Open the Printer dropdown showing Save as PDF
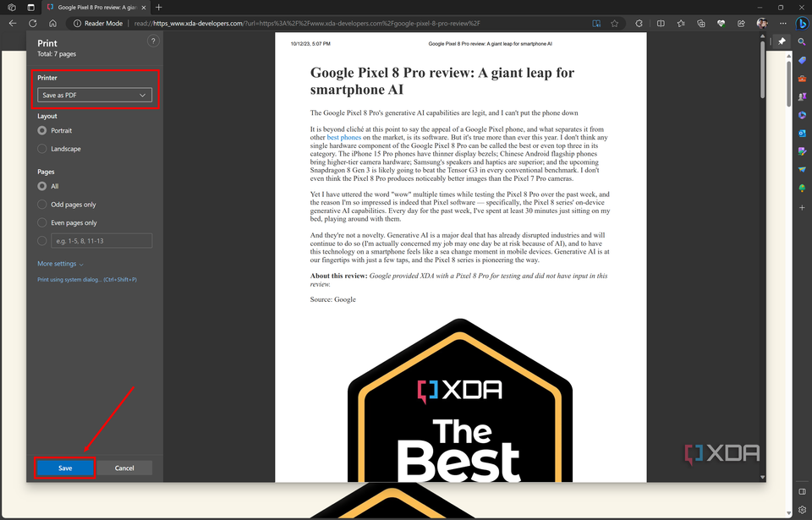The image size is (812, 520). pos(95,96)
